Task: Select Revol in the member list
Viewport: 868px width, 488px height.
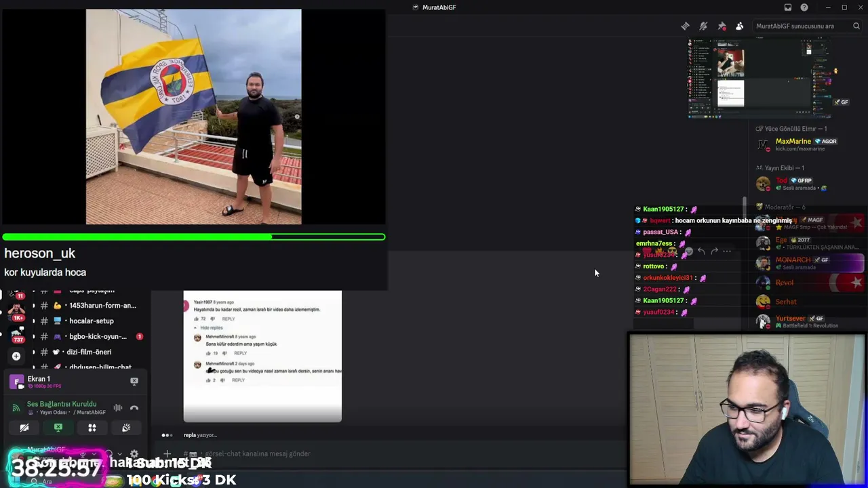Action: [x=809, y=283]
